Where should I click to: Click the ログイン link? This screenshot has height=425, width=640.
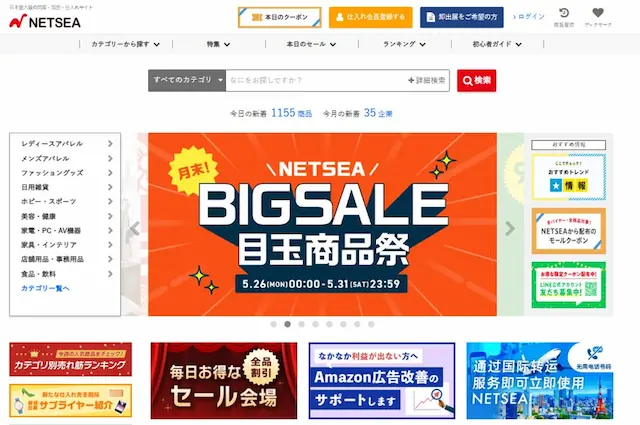click(529, 17)
